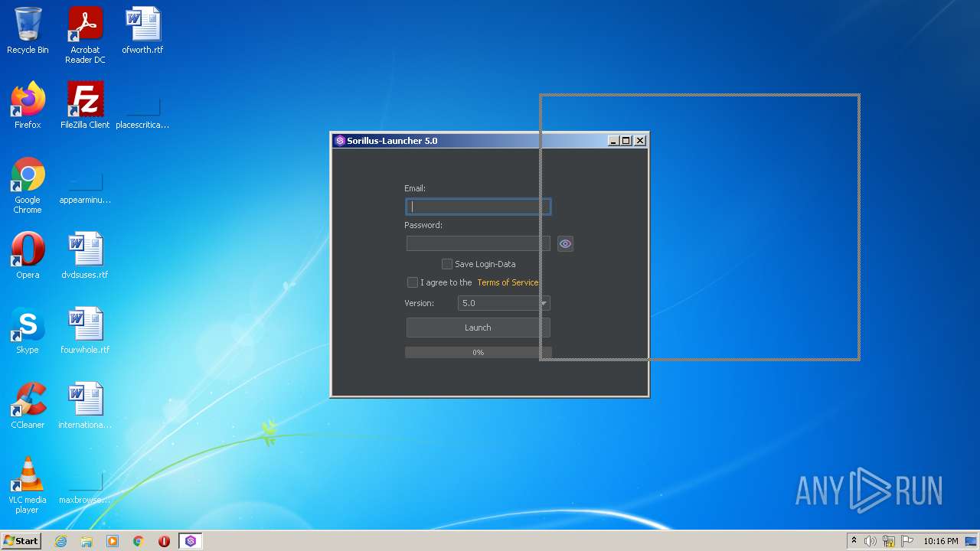980x551 pixels.
Task: Open the media player taskbar icon
Action: coord(113,541)
